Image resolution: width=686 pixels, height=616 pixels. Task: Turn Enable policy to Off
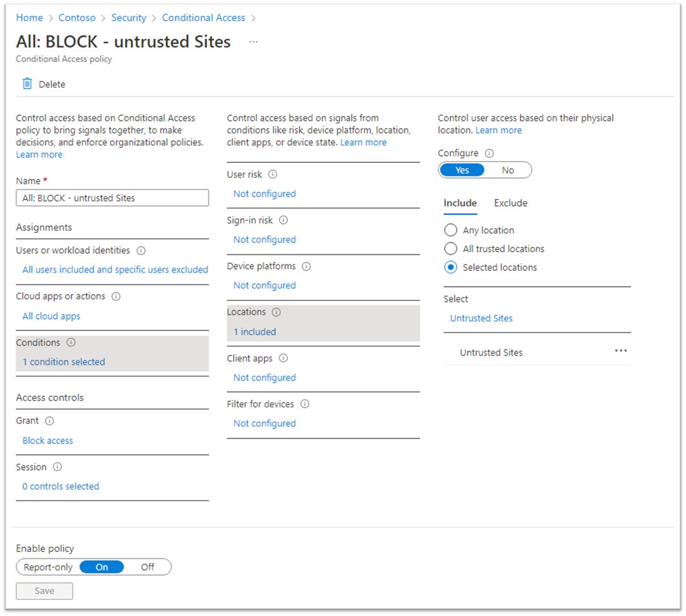(x=147, y=567)
